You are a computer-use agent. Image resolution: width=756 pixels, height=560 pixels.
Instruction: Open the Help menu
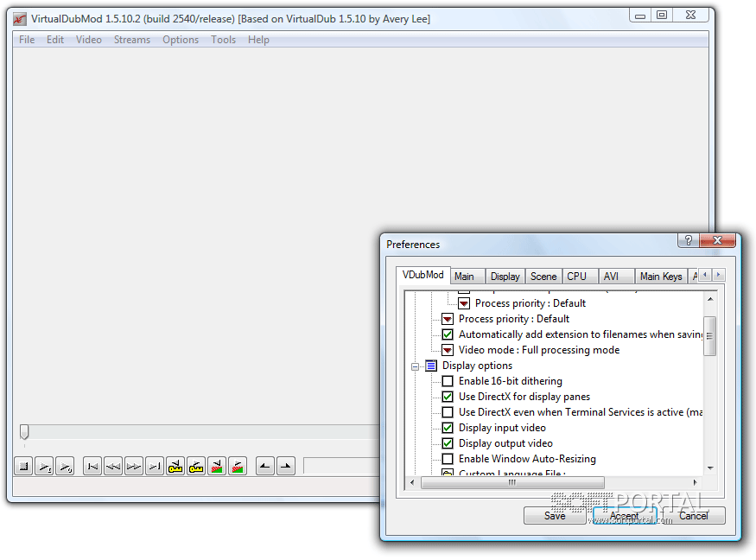pyautogui.click(x=258, y=40)
